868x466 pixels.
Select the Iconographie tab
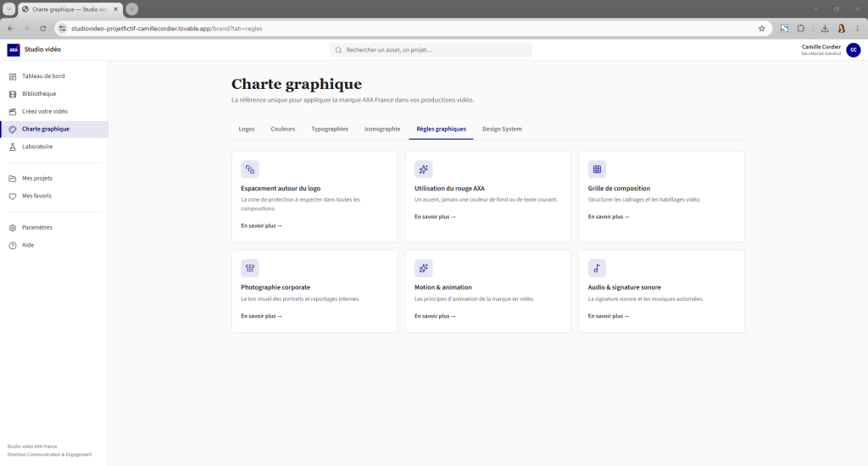(x=382, y=129)
